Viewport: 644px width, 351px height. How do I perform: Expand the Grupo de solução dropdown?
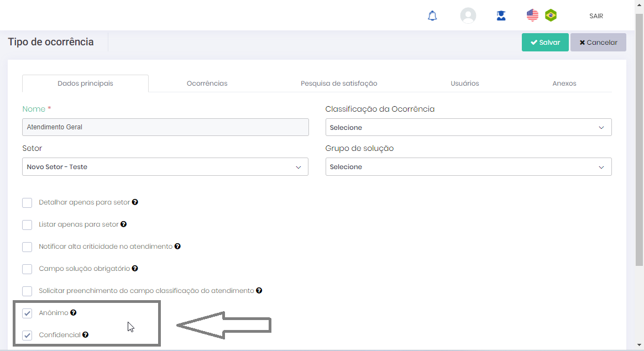click(468, 167)
